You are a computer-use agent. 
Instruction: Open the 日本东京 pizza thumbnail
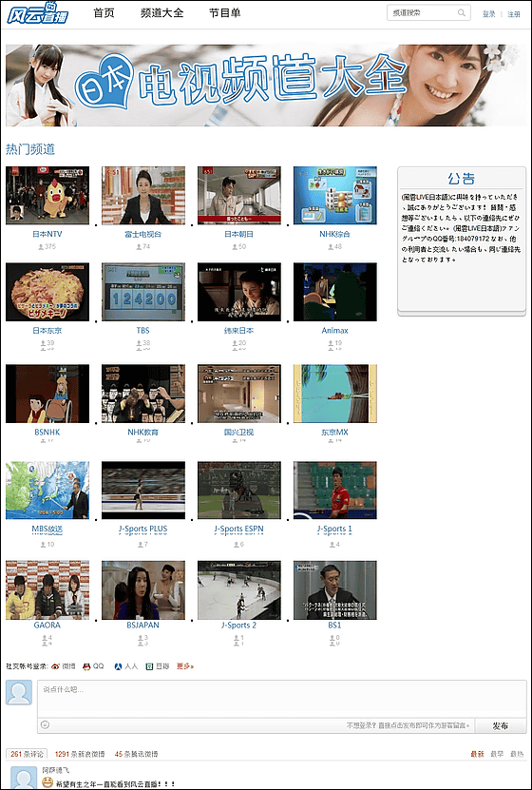click(47, 292)
